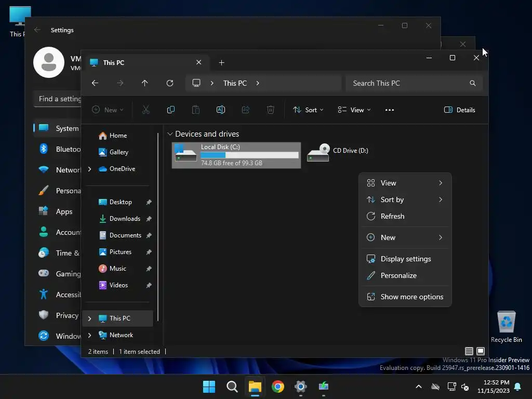532x399 pixels.
Task: Open Settings gear from taskbar
Action: [301, 387]
